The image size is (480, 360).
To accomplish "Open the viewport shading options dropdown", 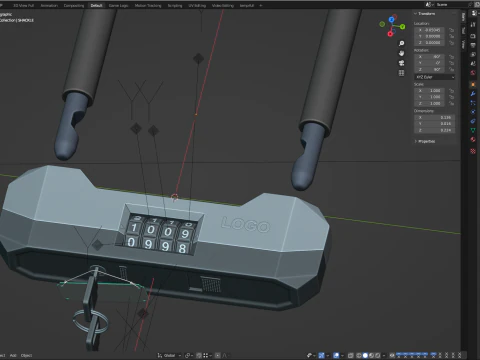I will 384,355.
